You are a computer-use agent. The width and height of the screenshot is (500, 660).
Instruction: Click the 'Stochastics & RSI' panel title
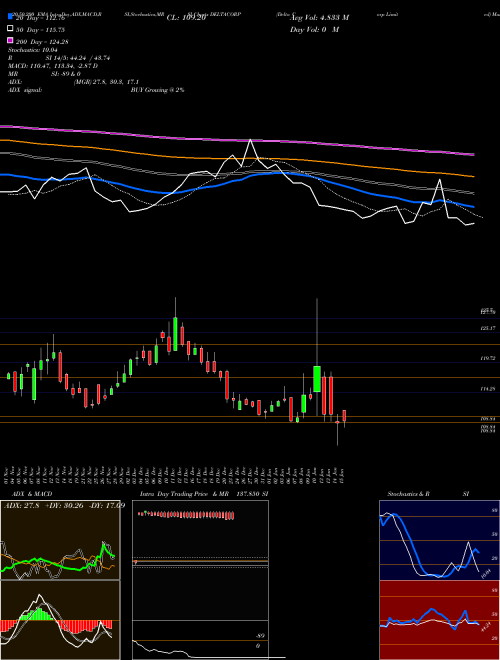point(428,494)
